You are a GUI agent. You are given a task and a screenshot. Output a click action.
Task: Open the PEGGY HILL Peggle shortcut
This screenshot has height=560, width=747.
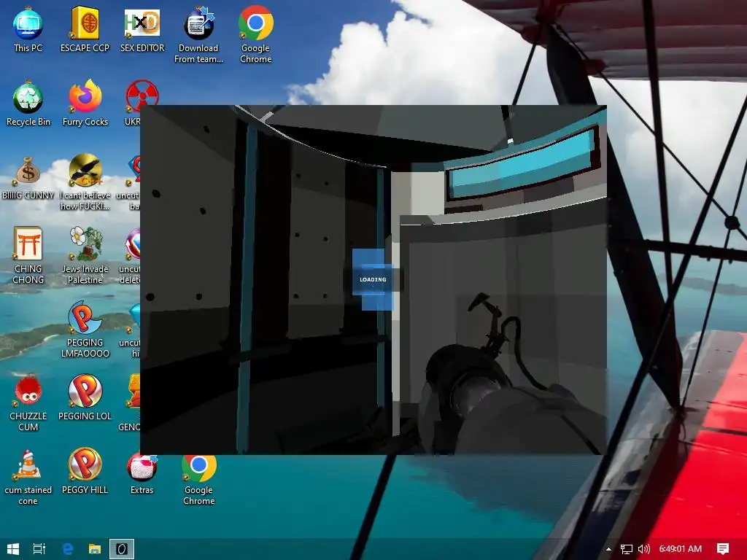point(85,472)
